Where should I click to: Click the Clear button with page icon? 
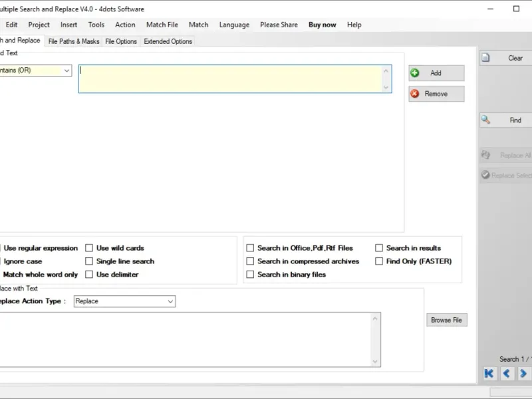(505, 58)
